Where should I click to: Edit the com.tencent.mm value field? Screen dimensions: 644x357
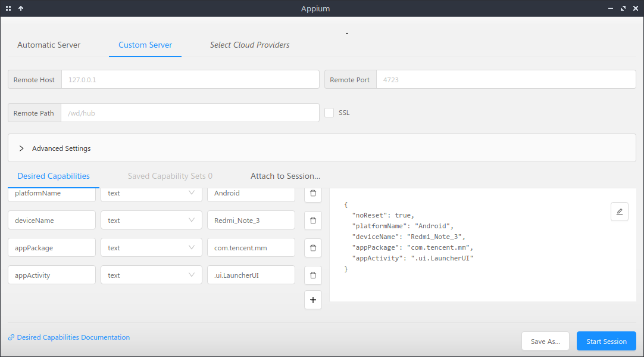[251, 248]
